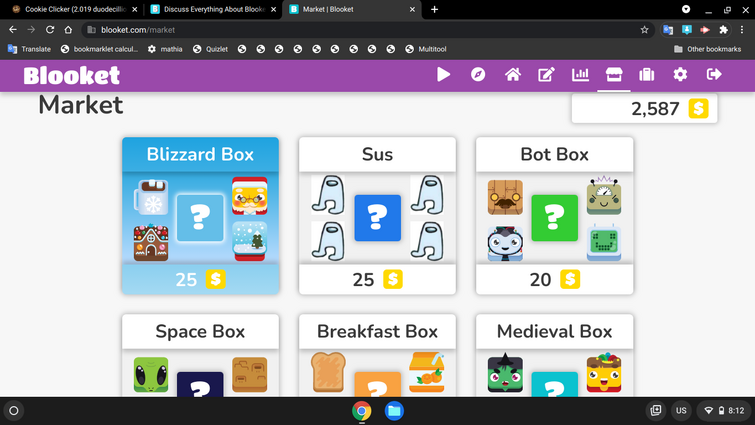This screenshot has height=425, width=755.
Task: Click the US keyboard input indicator
Action: 681,411
